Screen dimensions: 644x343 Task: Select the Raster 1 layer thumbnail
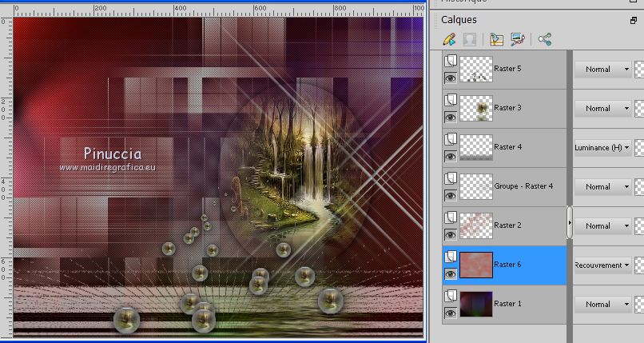[x=476, y=305]
